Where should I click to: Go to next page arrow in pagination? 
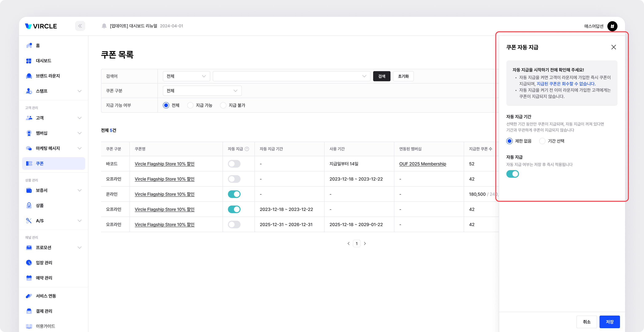(x=365, y=243)
